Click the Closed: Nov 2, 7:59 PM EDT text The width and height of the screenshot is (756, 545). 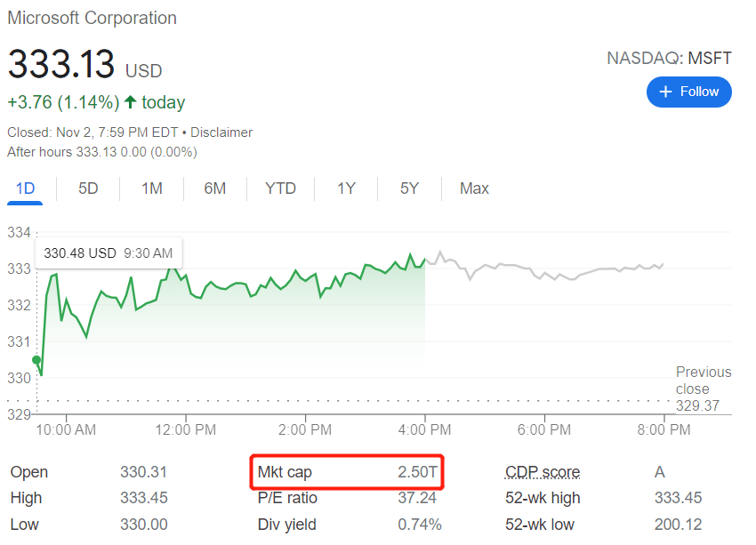[x=92, y=132]
